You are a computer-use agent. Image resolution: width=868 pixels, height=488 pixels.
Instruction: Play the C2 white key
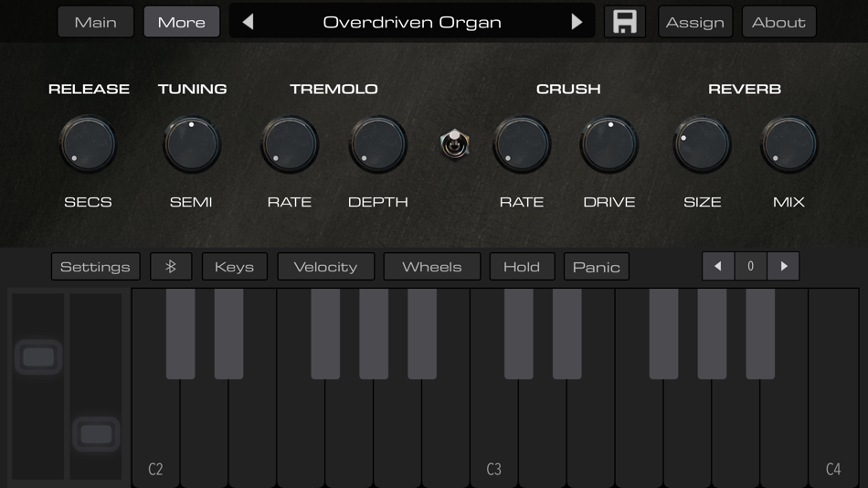coord(155,432)
